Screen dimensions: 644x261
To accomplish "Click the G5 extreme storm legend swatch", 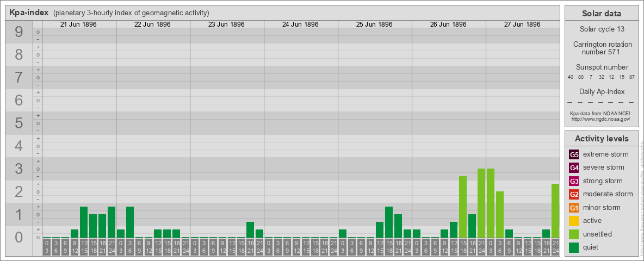I will [x=574, y=155].
